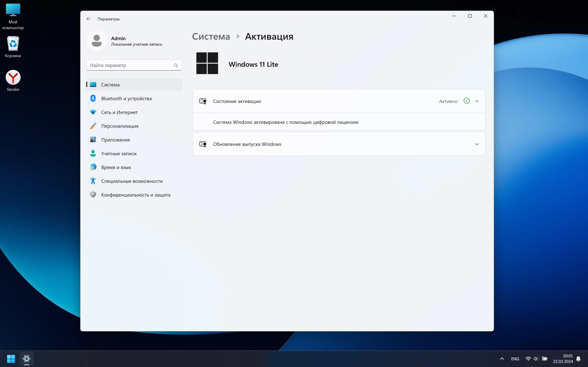Click the ENG language indicator

tap(515, 359)
